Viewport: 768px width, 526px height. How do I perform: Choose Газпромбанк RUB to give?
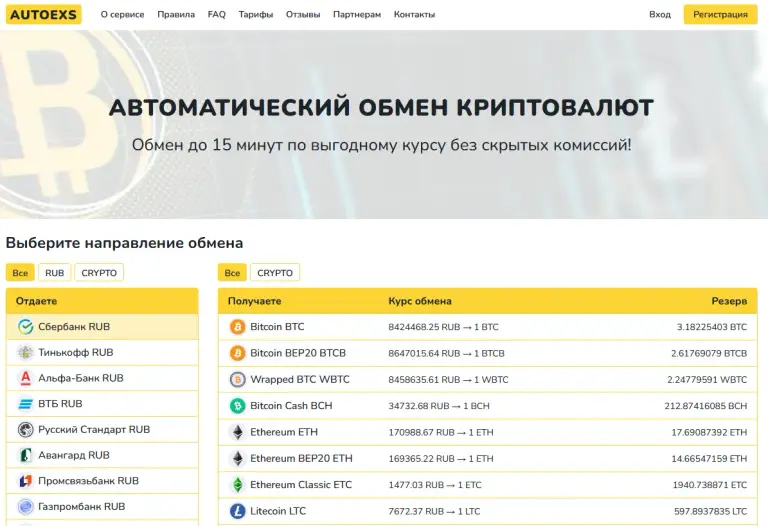pyautogui.click(x=102, y=507)
